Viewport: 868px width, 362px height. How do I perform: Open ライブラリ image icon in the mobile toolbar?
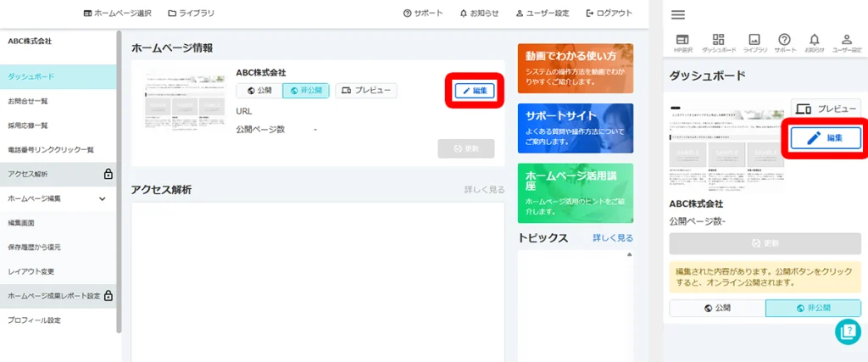(x=754, y=44)
